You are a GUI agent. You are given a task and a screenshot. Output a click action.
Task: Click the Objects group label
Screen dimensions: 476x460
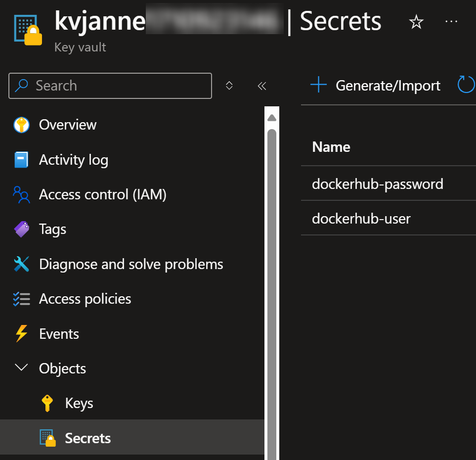(63, 368)
